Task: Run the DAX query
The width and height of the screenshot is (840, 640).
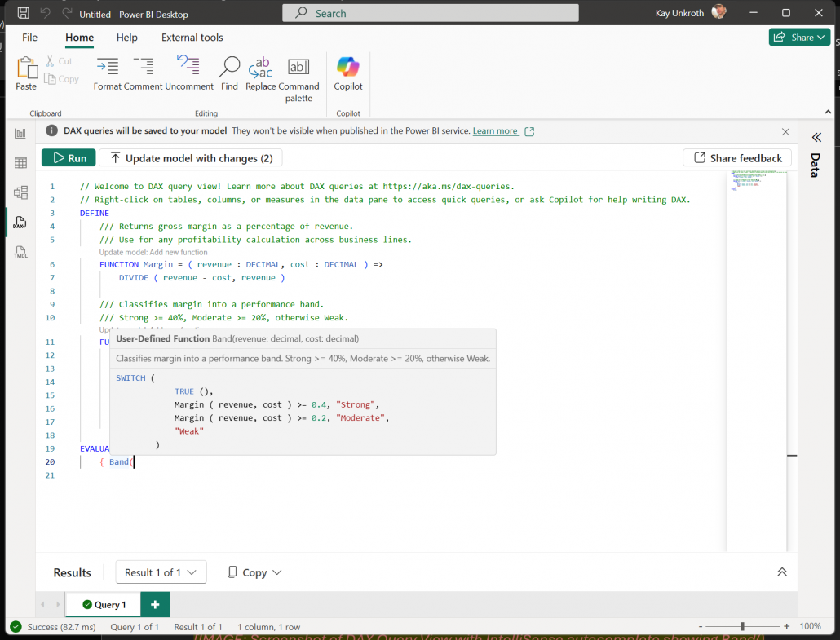Action: point(69,158)
